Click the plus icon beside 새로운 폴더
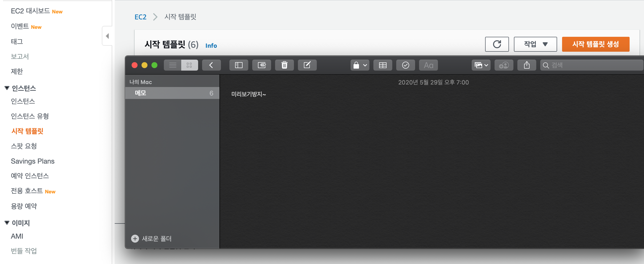 (135, 239)
